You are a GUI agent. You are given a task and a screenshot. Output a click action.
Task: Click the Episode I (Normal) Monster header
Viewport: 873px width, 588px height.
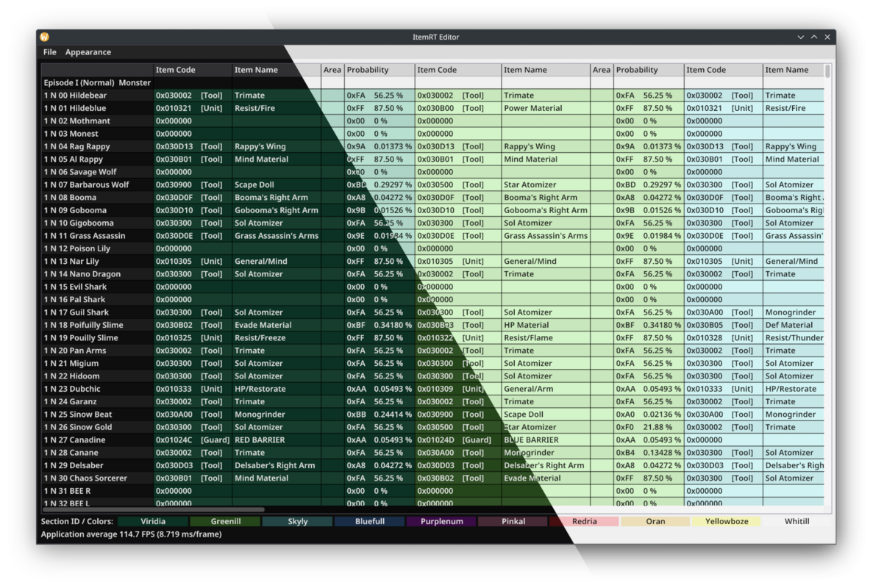pos(97,82)
